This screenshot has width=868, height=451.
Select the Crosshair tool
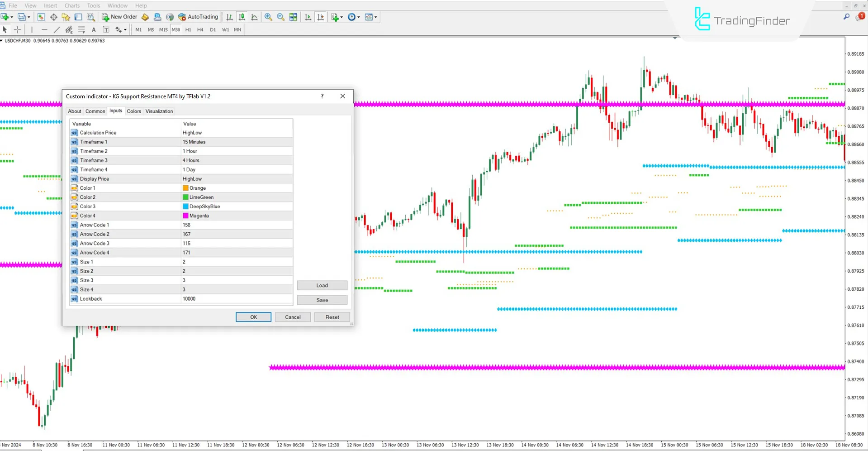[x=17, y=29]
